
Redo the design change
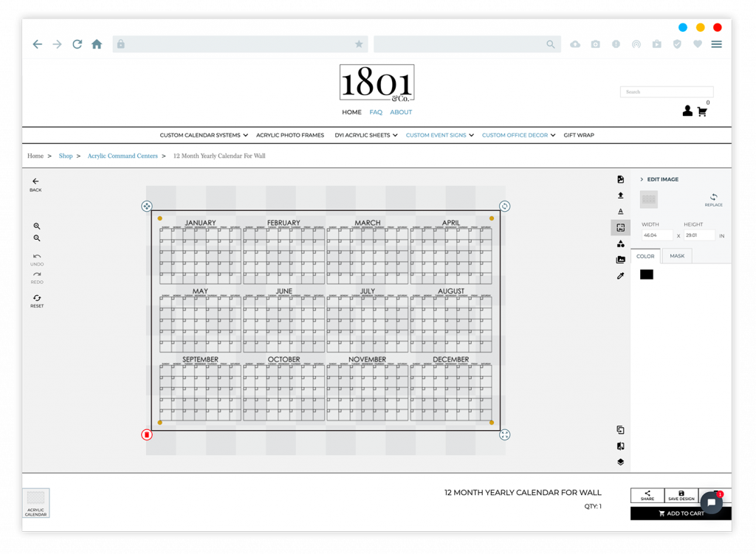(37, 278)
